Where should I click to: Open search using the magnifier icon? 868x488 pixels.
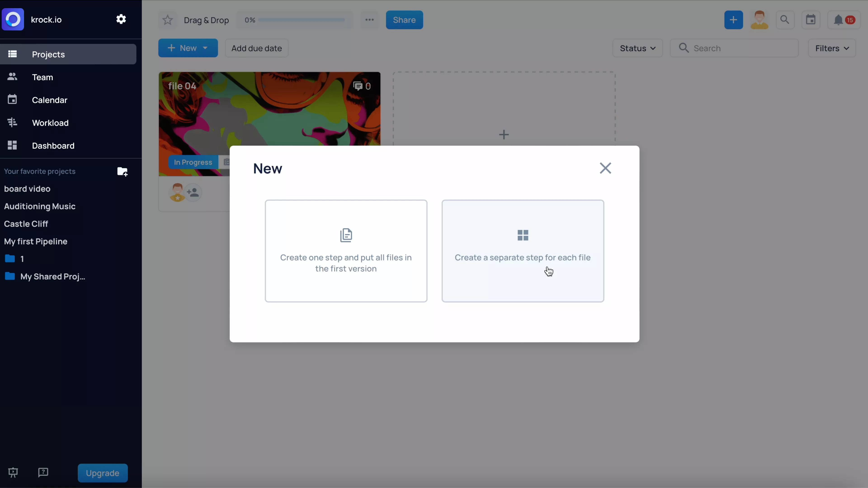coord(785,19)
